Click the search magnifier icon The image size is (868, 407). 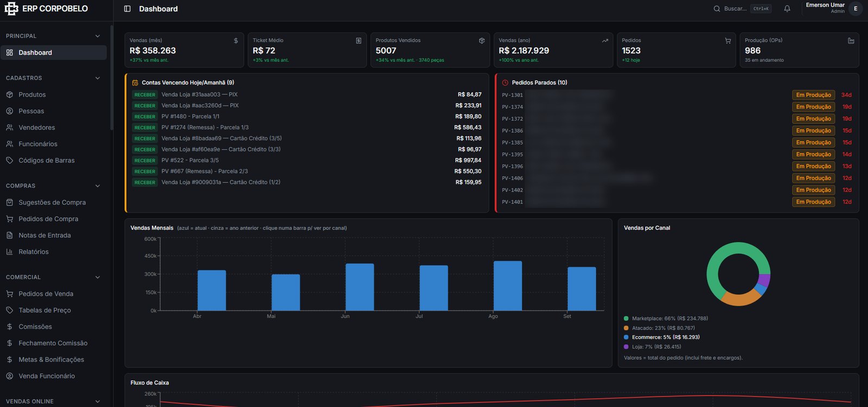pyautogui.click(x=717, y=9)
